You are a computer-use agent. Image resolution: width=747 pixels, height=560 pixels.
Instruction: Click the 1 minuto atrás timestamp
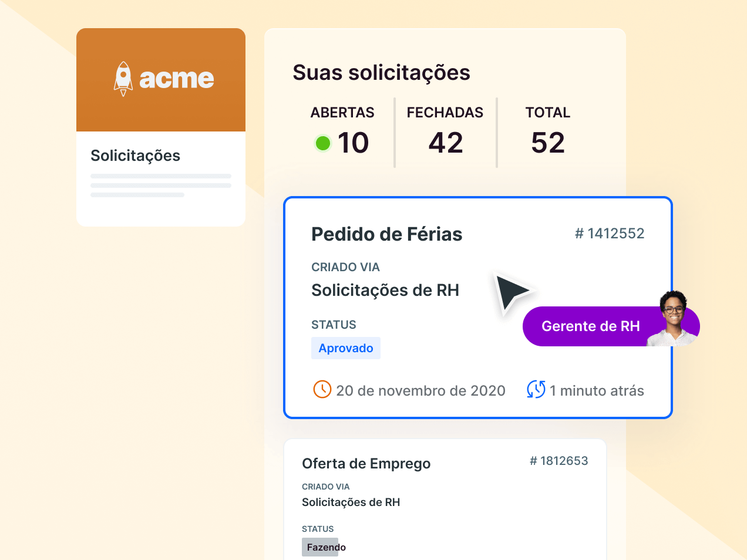click(597, 391)
